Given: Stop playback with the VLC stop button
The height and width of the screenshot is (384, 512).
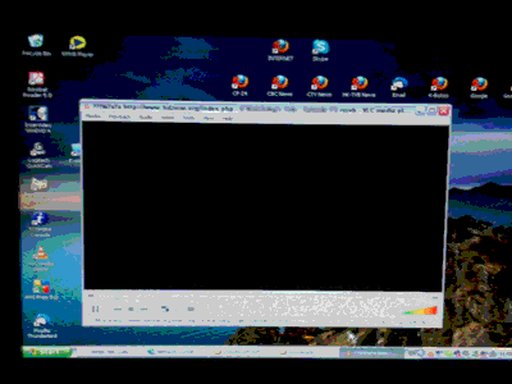Looking at the screenshot, I should (x=131, y=309).
